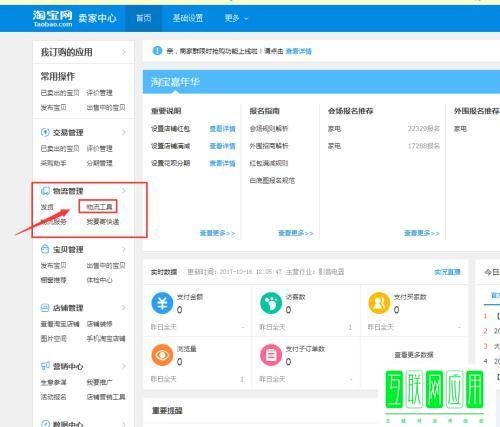Click 发布宝贝 under 常用操作
The image size is (500, 427).
click(x=53, y=108)
